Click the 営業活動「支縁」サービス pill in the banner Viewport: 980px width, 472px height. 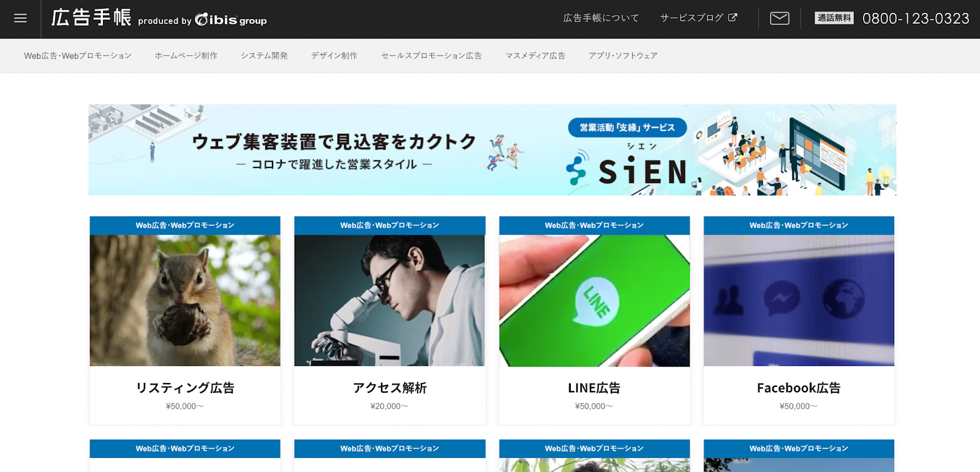point(627,128)
